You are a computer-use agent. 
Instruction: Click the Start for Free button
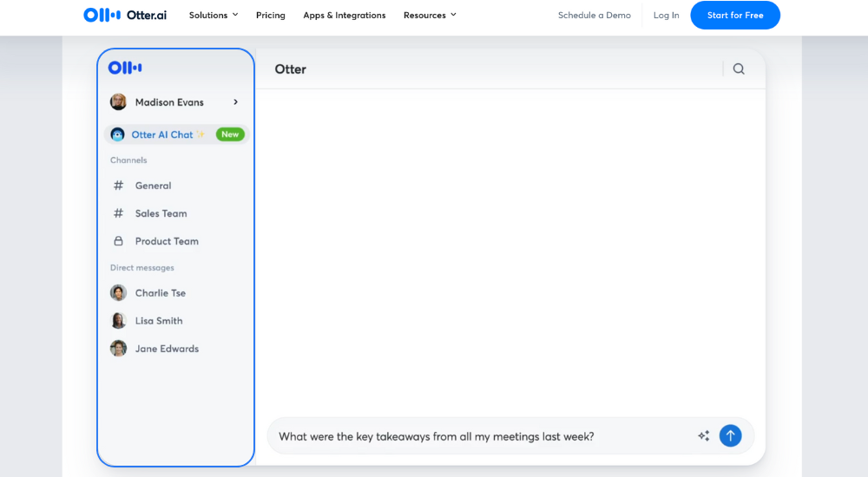pos(735,15)
